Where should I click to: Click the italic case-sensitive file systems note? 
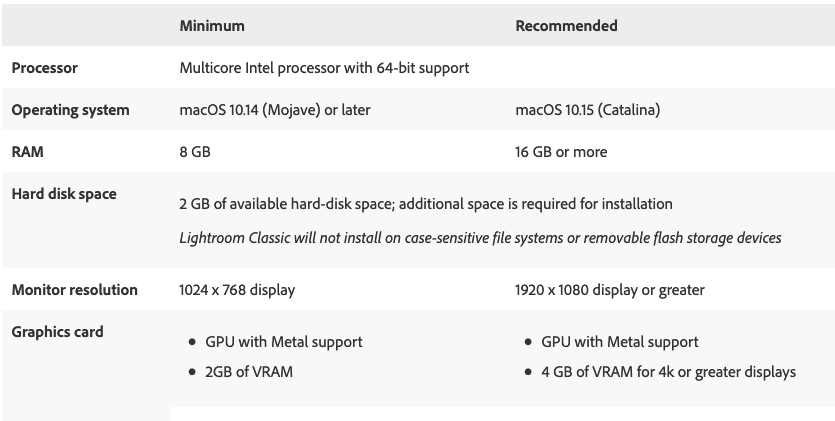[x=480, y=238]
